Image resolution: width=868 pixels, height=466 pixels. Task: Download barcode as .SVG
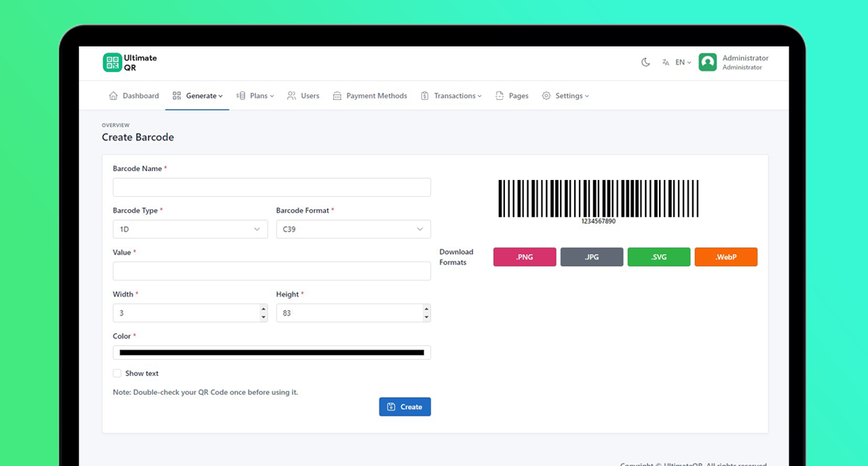point(658,257)
